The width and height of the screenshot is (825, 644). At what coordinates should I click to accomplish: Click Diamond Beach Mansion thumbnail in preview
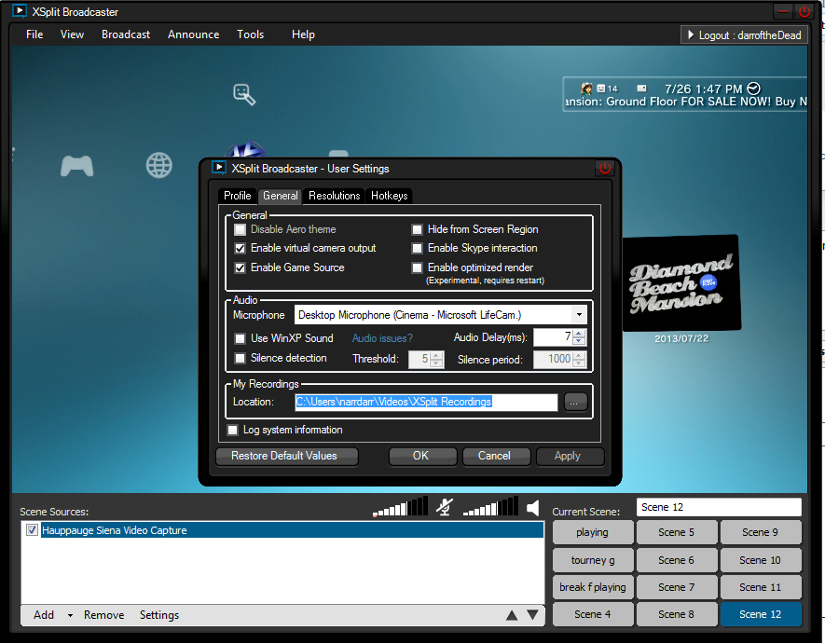pos(681,283)
